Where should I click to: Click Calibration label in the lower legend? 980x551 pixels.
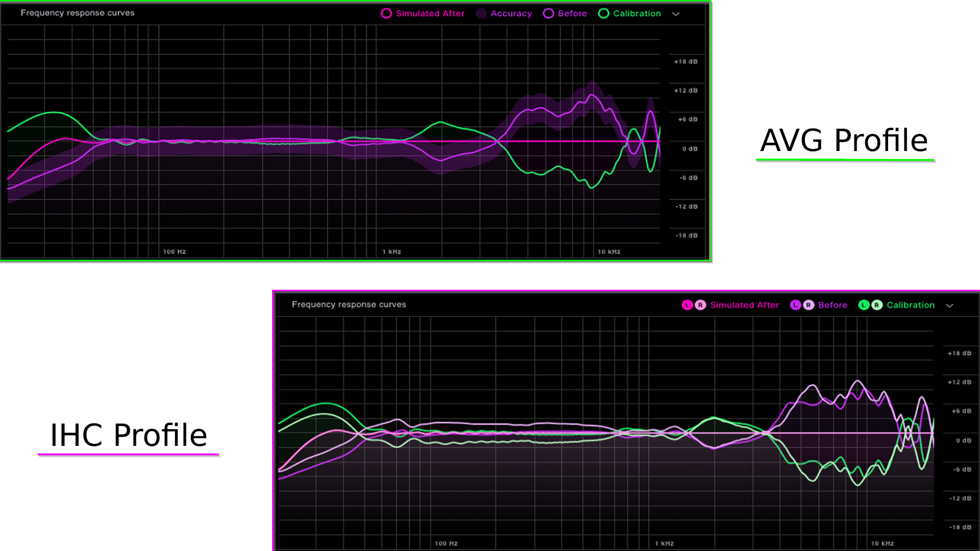910,305
